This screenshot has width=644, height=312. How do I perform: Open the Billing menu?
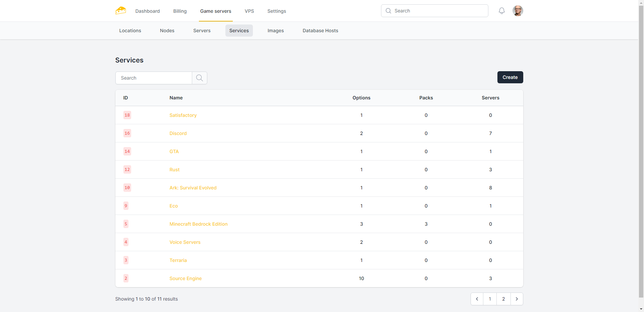click(180, 11)
